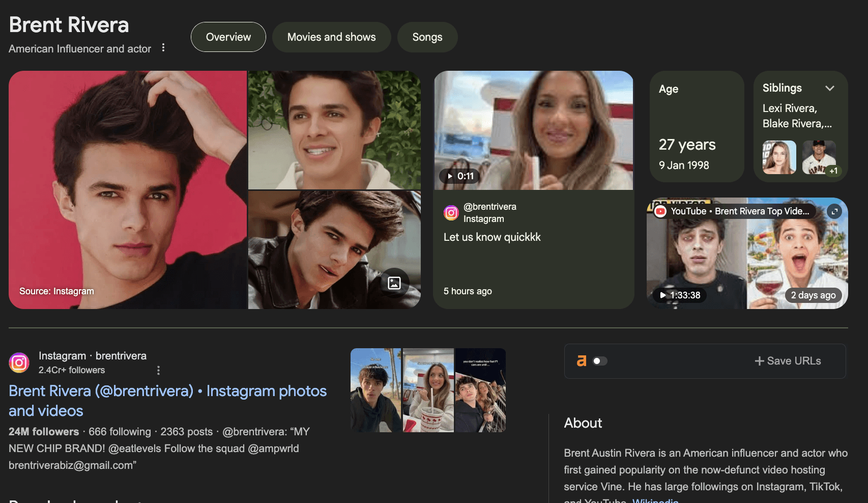Screen dimensions: 868x503
Task: Click the Instagram logo next to @brentrivera
Action: point(451,213)
